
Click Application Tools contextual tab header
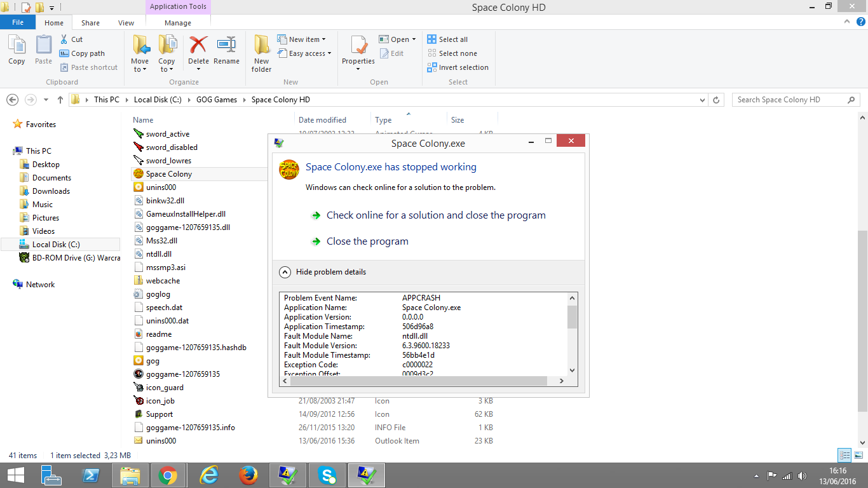pos(178,7)
